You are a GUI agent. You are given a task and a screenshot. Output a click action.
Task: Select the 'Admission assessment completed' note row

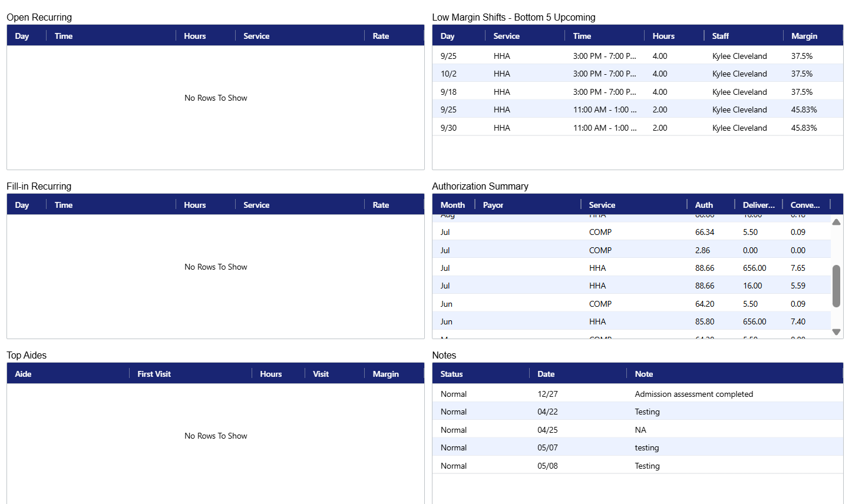pos(637,394)
